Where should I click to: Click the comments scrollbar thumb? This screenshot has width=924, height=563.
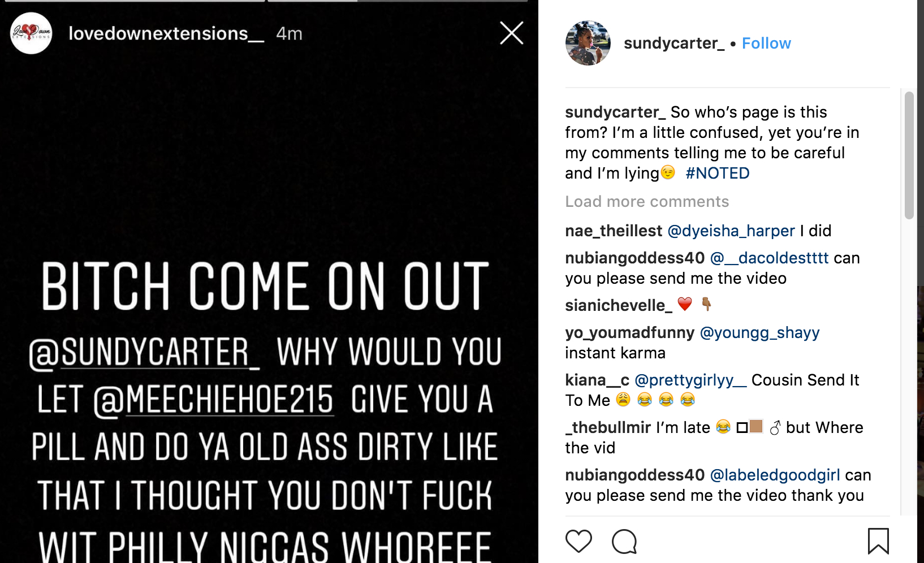point(909,155)
